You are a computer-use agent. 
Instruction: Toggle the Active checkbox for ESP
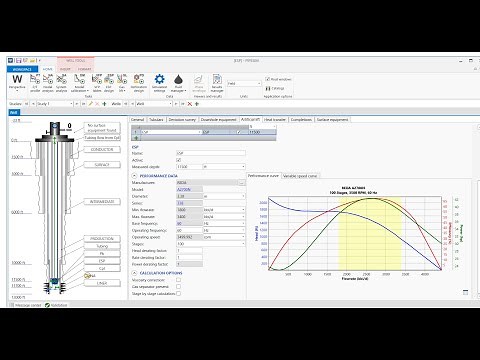[x=178, y=160]
